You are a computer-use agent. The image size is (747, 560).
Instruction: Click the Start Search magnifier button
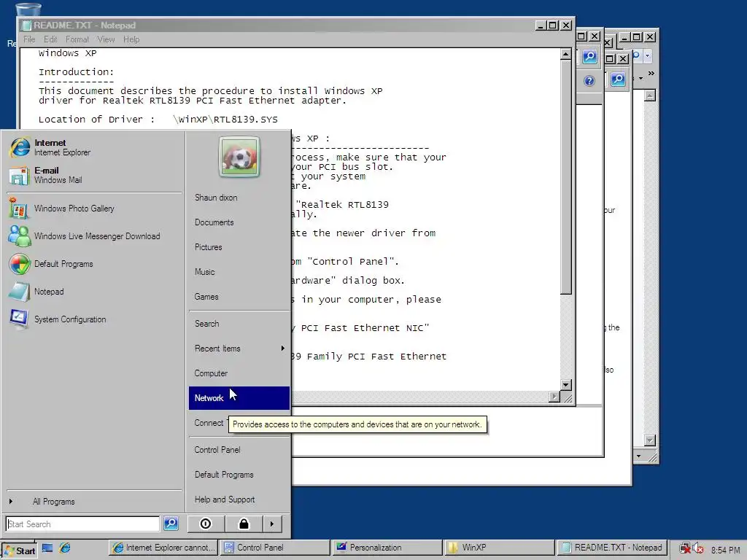point(171,524)
